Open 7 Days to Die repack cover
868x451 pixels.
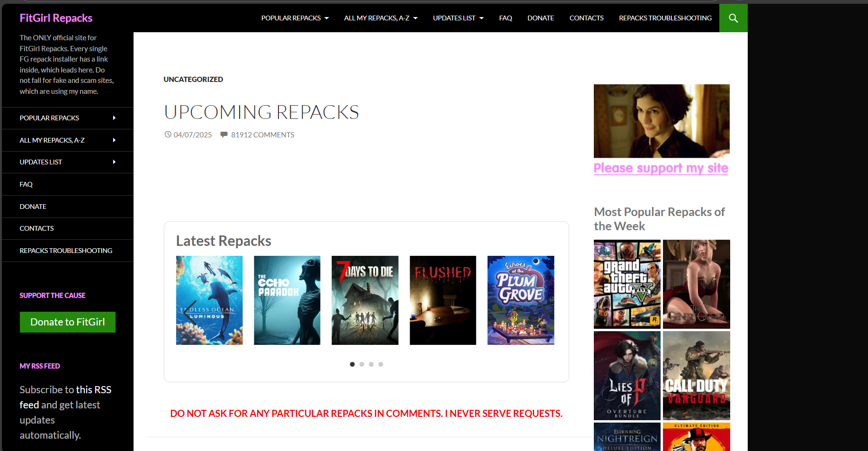point(365,300)
